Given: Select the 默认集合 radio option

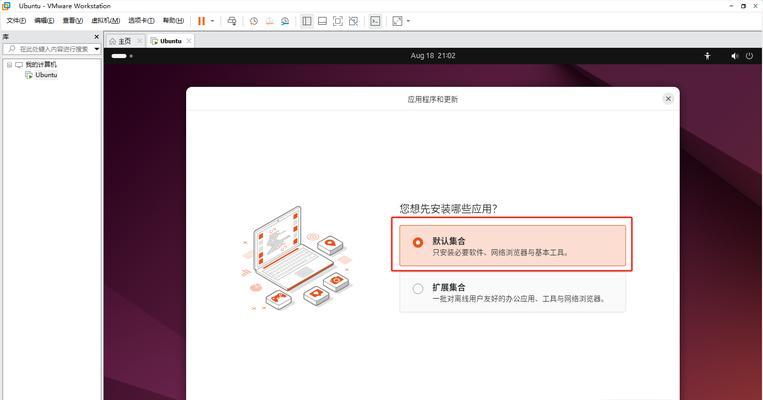Looking at the screenshot, I should pyautogui.click(x=418, y=242).
